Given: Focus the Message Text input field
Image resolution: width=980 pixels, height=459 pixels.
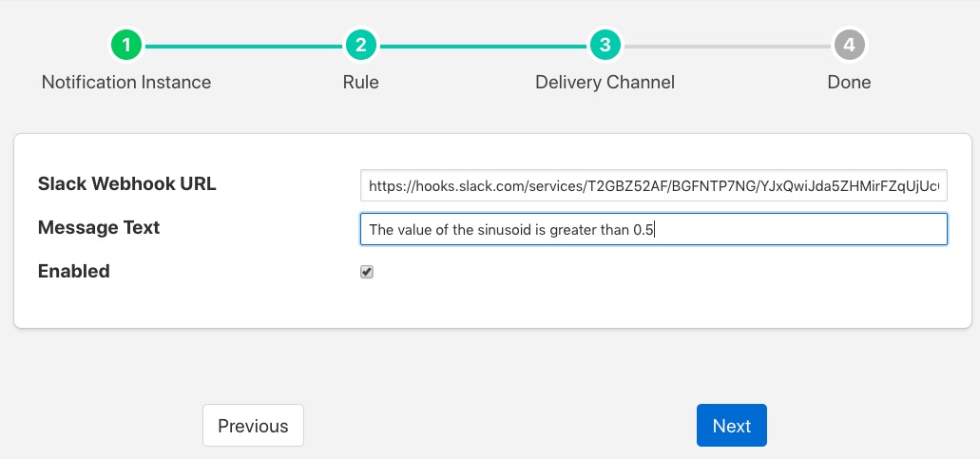Looking at the screenshot, I should [653, 229].
